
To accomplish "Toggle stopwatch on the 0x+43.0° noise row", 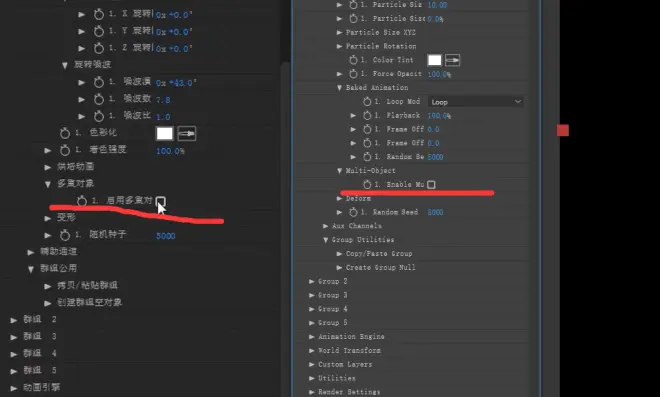I will (x=98, y=82).
